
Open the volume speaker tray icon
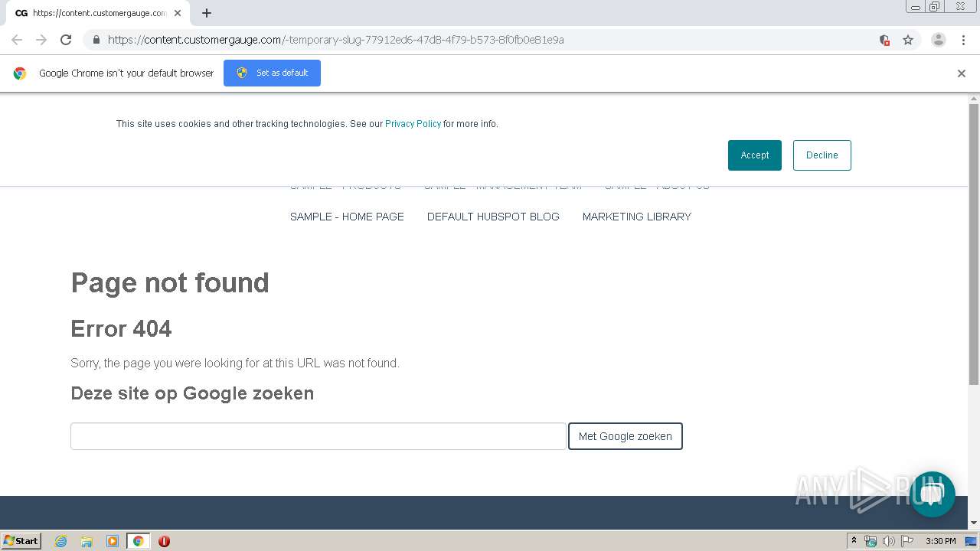(889, 541)
